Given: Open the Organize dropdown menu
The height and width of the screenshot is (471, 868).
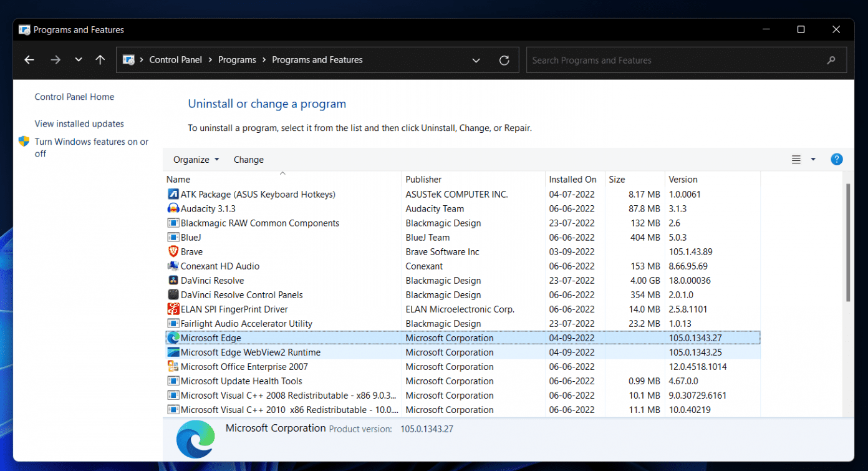Looking at the screenshot, I should coord(195,159).
